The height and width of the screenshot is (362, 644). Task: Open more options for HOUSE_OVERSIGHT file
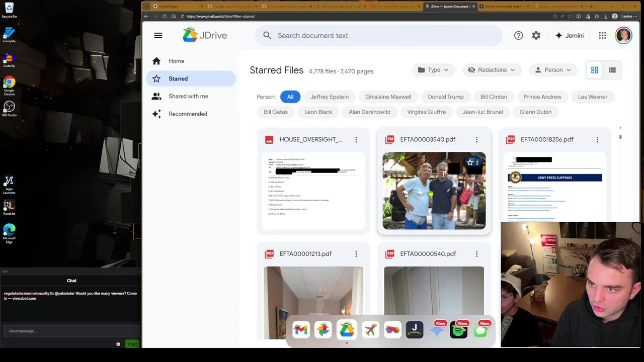tap(356, 139)
